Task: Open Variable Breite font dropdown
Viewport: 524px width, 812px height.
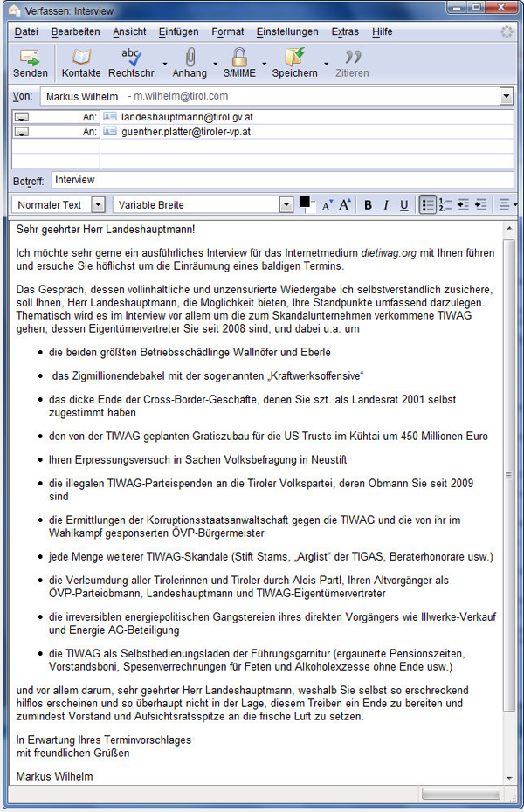Action: coord(286,204)
